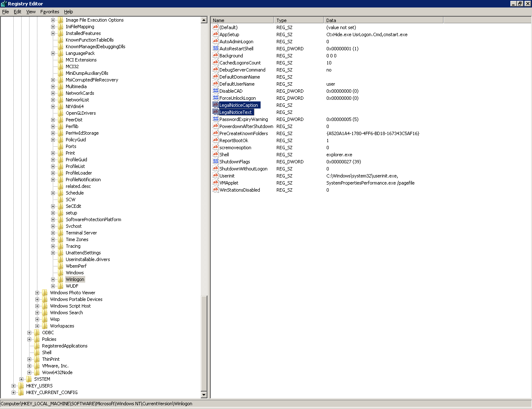Expand the HKEY_CURRENT_CONFIG hive

(x=13, y=392)
